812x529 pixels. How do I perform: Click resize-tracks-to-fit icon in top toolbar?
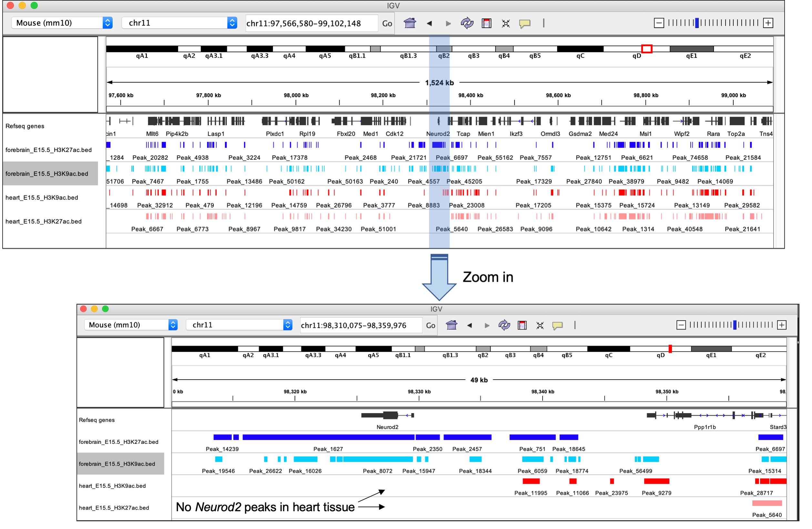pyautogui.click(x=505, y=23)
